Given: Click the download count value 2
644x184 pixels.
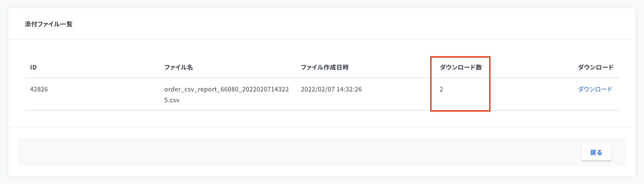Looking at the screenshot, I should (x=441, y=89).
